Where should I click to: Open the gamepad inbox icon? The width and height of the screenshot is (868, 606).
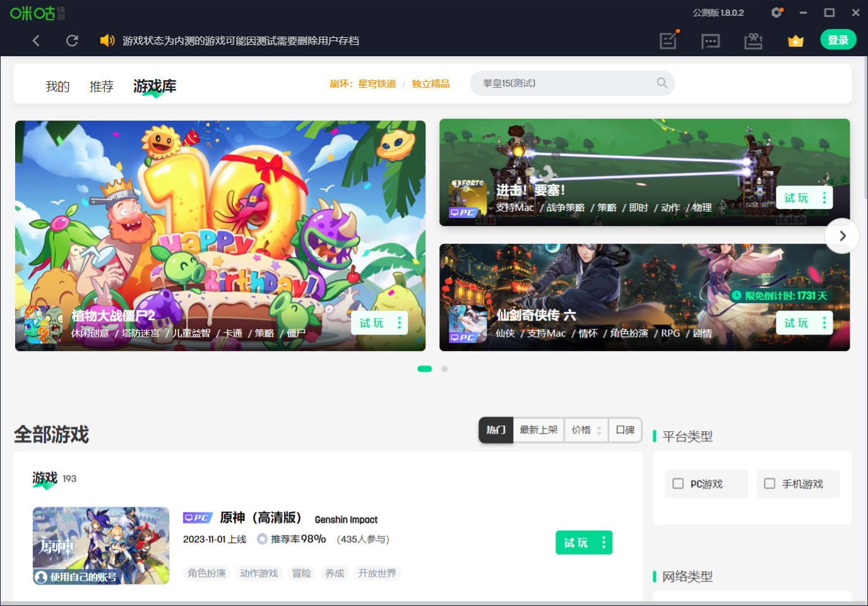click(753, 41)
